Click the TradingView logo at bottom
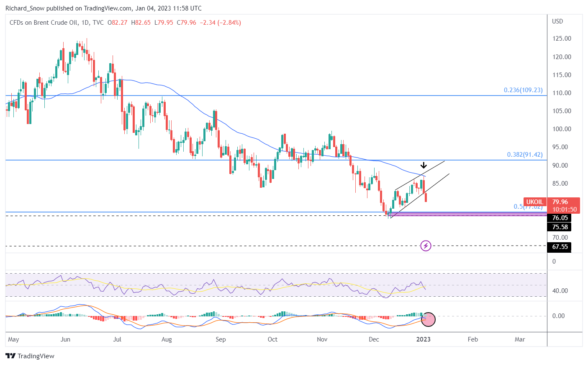The height and width of the screenshot is (365, 588). (x=30, y=356)
